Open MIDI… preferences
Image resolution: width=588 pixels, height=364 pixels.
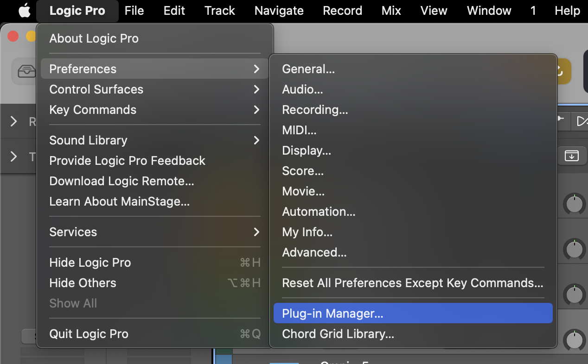pyautogui.click(x=413, y=130)
